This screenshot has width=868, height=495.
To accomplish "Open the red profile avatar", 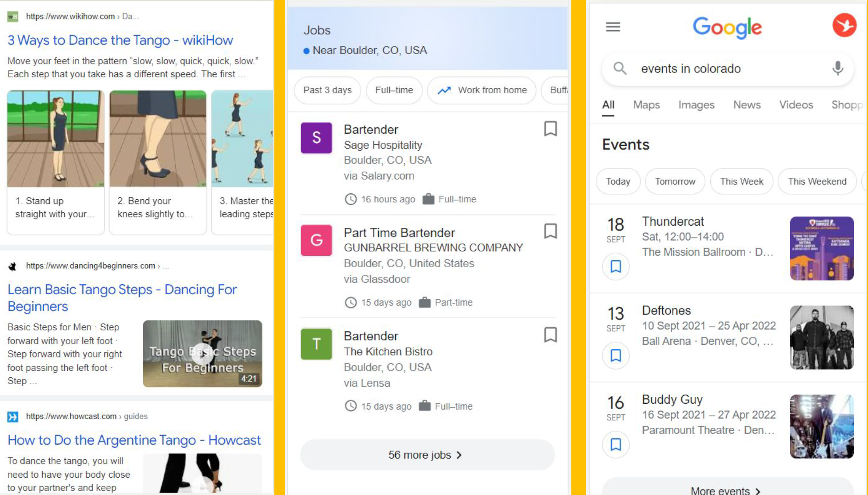I will tap(844, 26).
